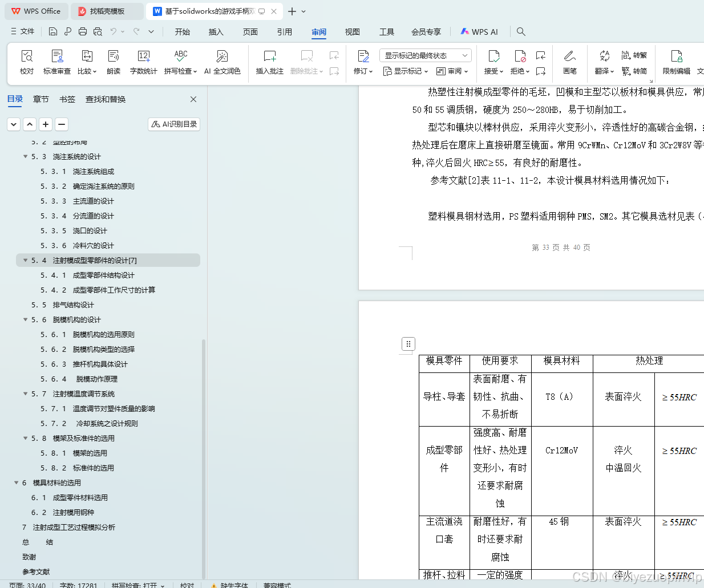This screenshot has width=704, height=588.
Task: Collapse the 5.6 脱模机构的设计 outline node
Action: coord(25,319)
